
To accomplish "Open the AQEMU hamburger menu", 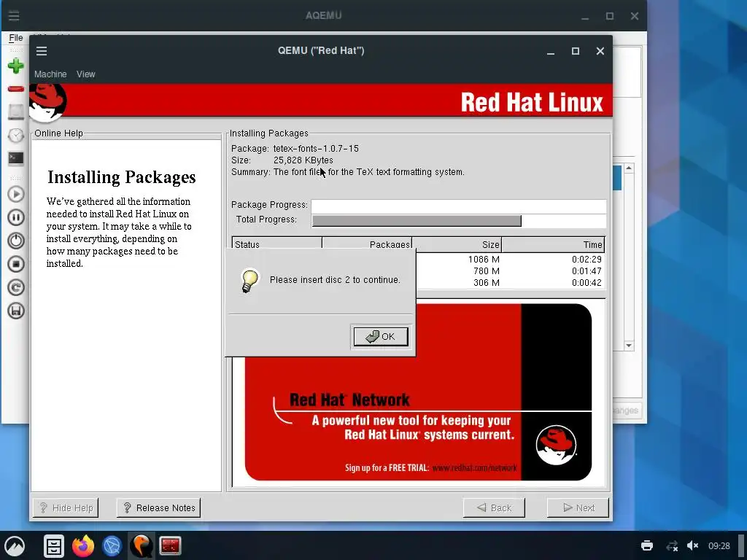I will pyautogui.click(x=14, y=16).
